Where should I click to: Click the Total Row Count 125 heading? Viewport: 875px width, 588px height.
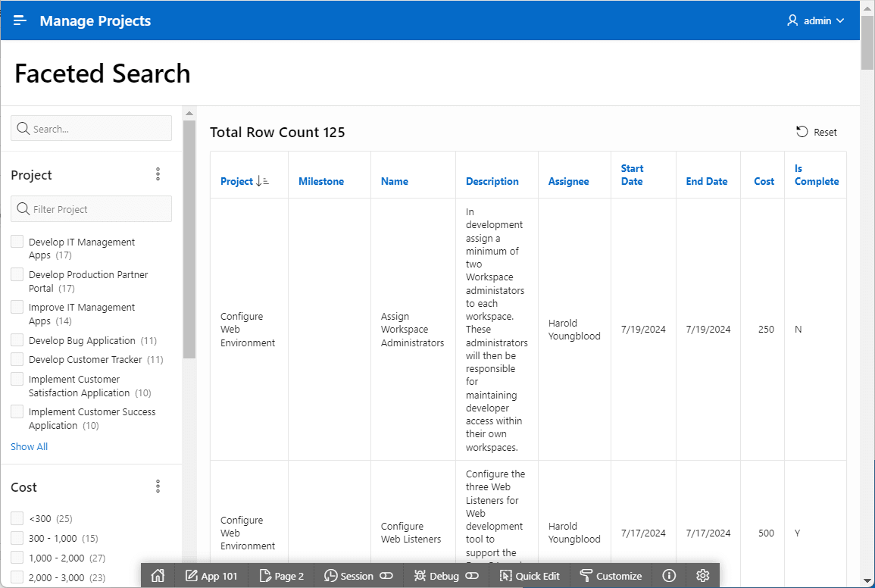(277, 133)
